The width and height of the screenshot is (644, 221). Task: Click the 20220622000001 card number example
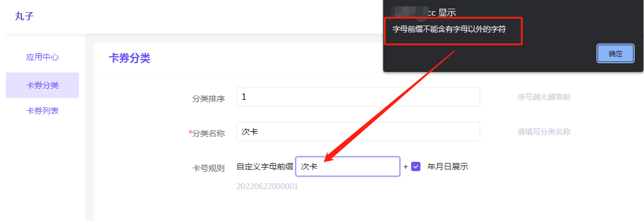tap(267, 187)
